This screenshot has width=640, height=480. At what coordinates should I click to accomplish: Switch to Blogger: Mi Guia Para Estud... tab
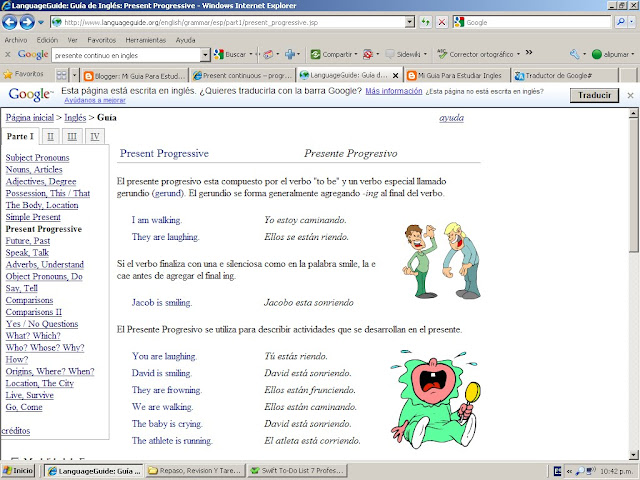click(x=134, y=76)
